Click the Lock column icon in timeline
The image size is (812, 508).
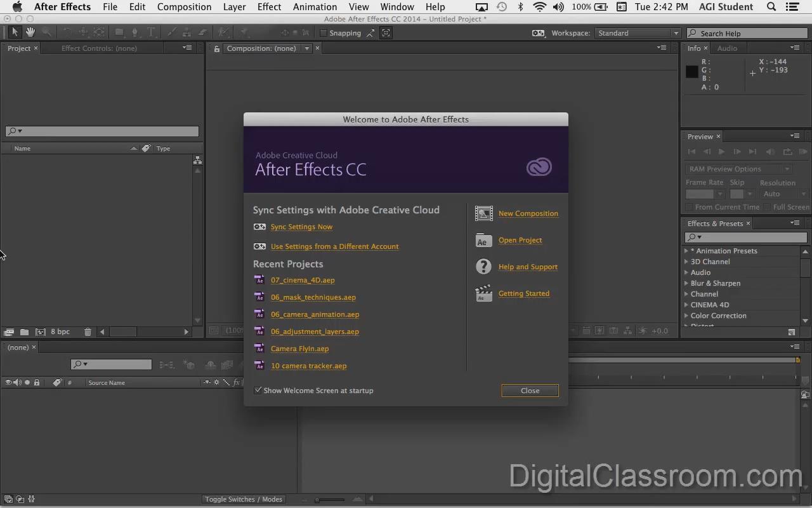37,382
